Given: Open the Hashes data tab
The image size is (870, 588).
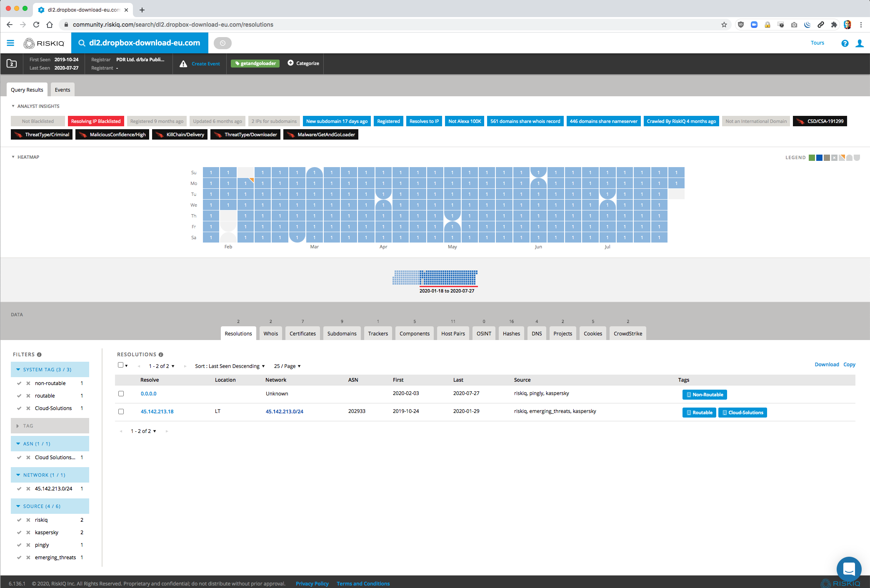Looking at the screenshot, I should click(x=511, y=333).
